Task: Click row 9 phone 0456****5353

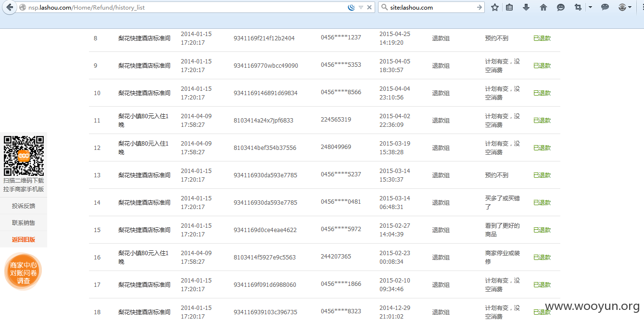Action: click(341, 64)
